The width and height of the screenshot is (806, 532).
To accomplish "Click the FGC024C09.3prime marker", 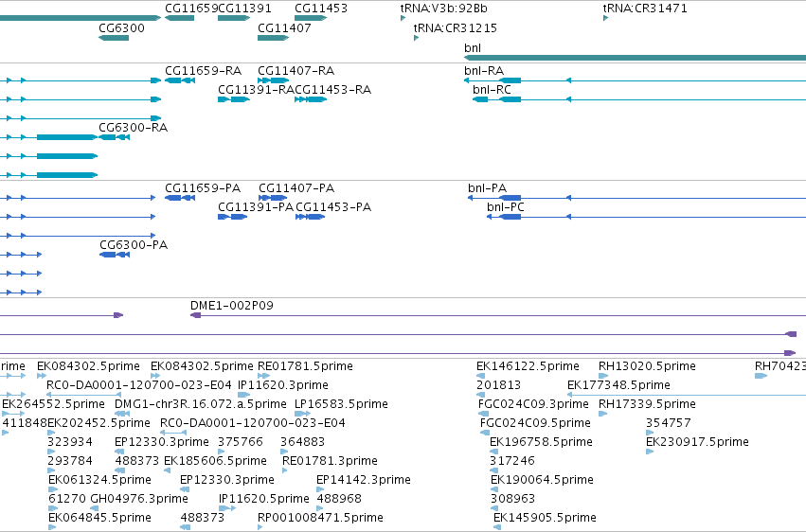I will click(483, 414).
